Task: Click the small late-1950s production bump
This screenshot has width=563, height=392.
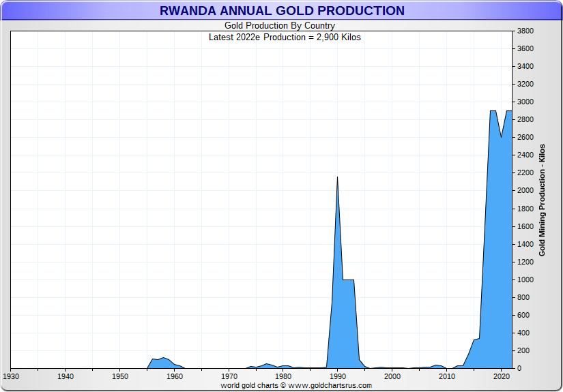Action: click(x=162, y=359)
